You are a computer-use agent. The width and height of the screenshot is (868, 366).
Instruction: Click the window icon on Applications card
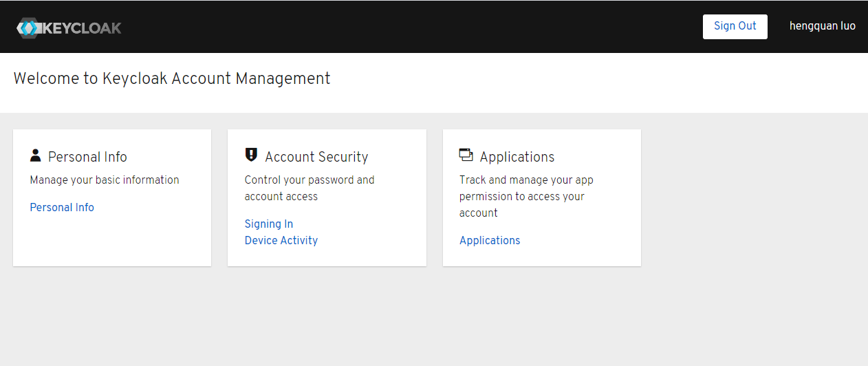(x=466, y=155)
